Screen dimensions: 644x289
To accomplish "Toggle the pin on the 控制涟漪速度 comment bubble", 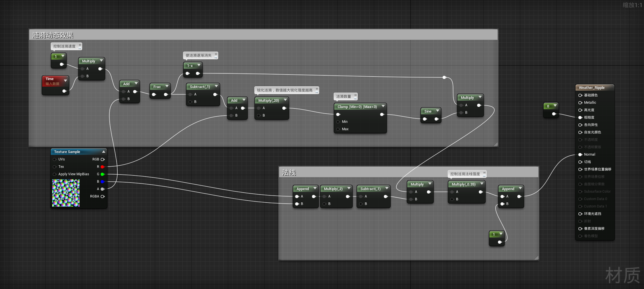I will (80, 45).
